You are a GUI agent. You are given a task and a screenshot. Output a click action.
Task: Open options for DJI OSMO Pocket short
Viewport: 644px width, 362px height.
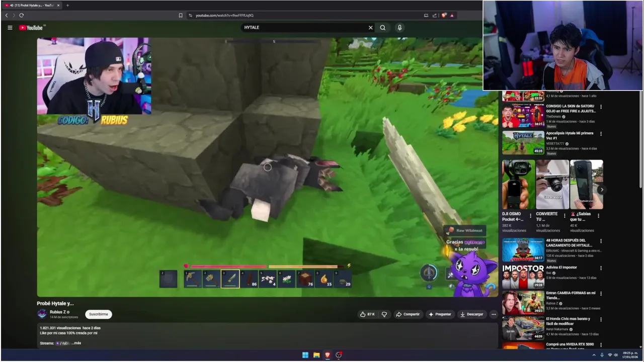tap(530, 216)
